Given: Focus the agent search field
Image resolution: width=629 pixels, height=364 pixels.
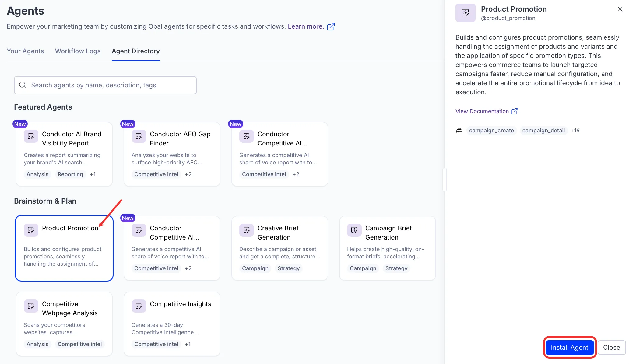Looking at the screenshot, I should coord(105,85).
